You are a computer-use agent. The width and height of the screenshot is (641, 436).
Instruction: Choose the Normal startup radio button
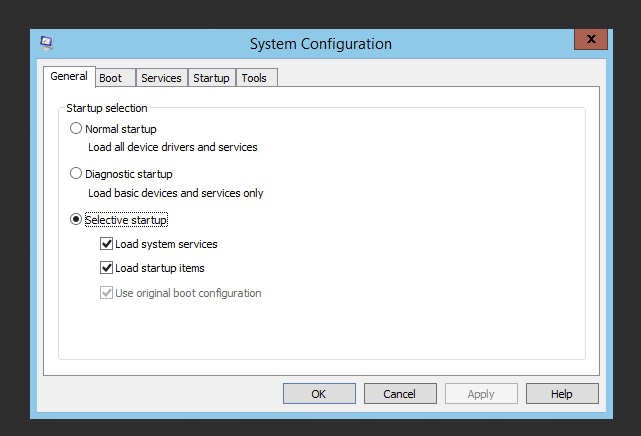coord(77,129)
